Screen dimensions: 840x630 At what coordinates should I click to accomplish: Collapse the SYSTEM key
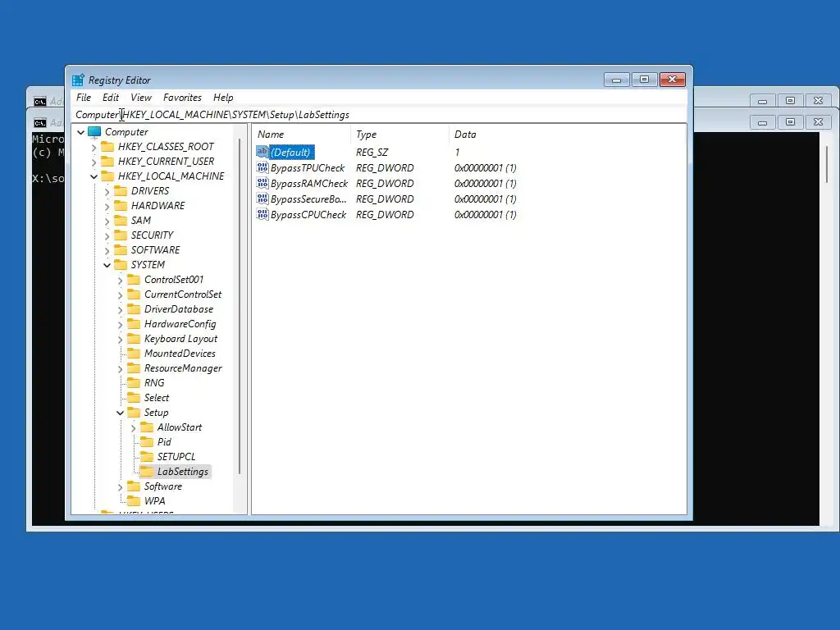pyautogui.click(x=107, y=265)
